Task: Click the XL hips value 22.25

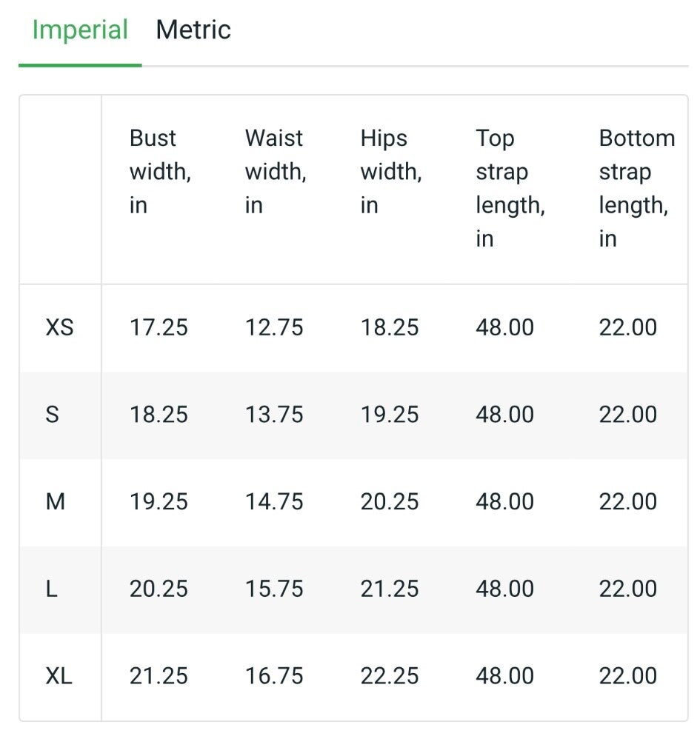Action: (390, 676)
